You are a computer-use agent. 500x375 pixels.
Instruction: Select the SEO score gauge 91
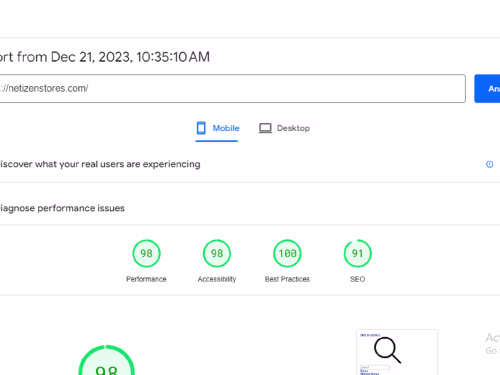click(x=358, y=253)
